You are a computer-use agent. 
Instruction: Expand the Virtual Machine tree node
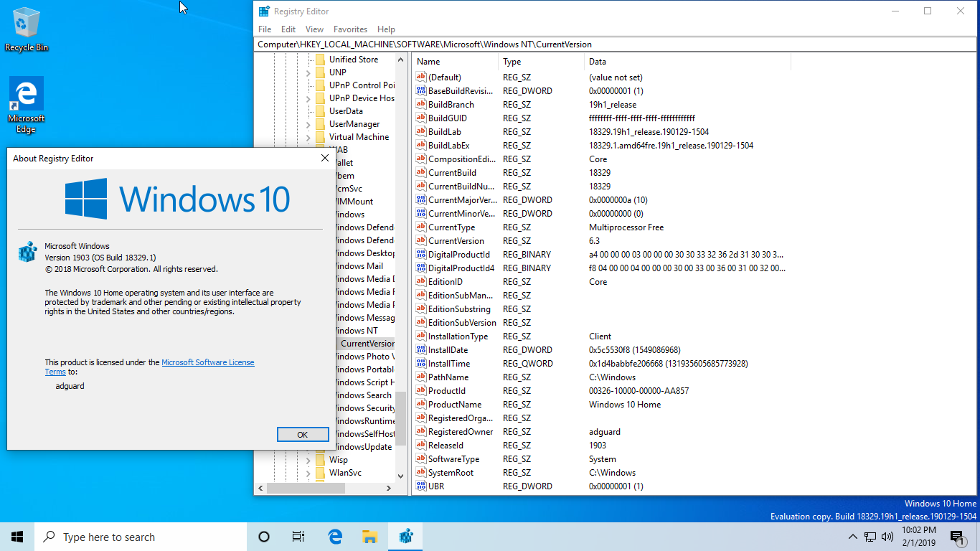point(308,137)
